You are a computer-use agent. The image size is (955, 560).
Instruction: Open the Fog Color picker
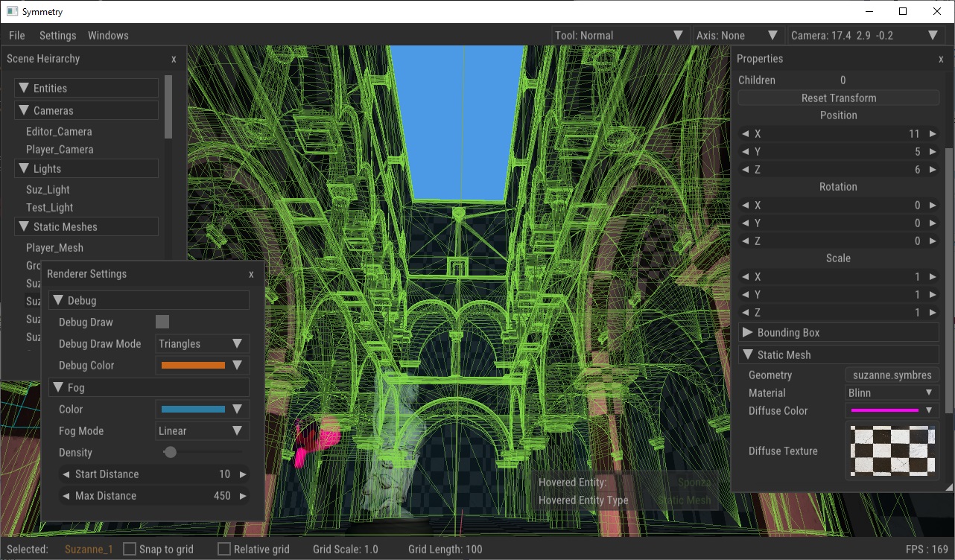[202, 409]
